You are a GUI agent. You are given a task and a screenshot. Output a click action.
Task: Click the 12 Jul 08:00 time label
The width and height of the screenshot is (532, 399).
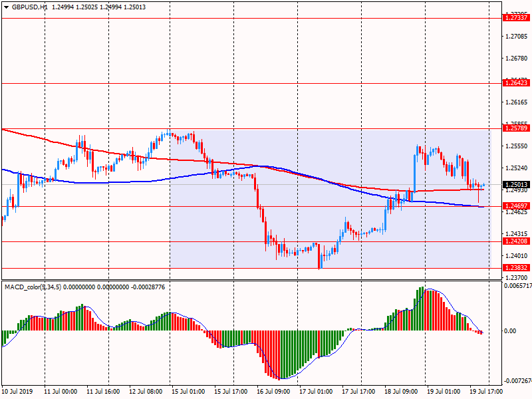(146, 391)
